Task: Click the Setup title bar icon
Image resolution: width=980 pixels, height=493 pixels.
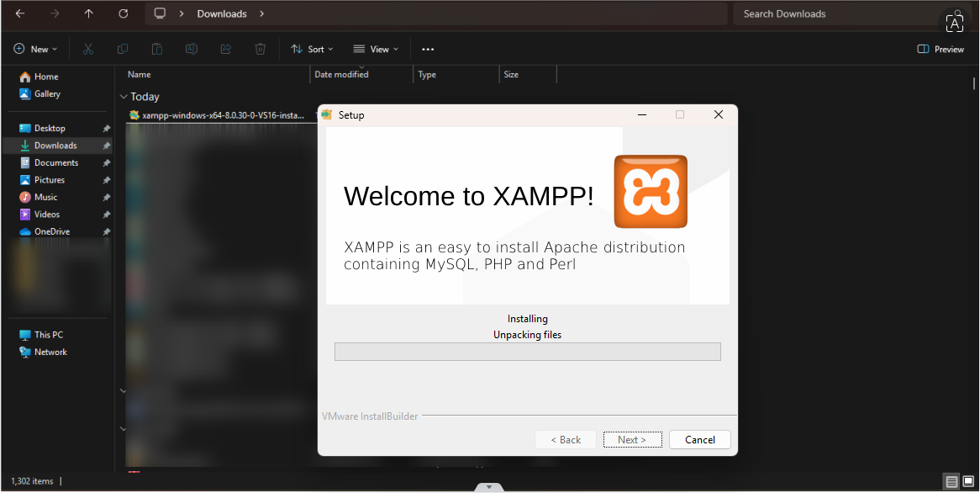Action: coord(326,114)
